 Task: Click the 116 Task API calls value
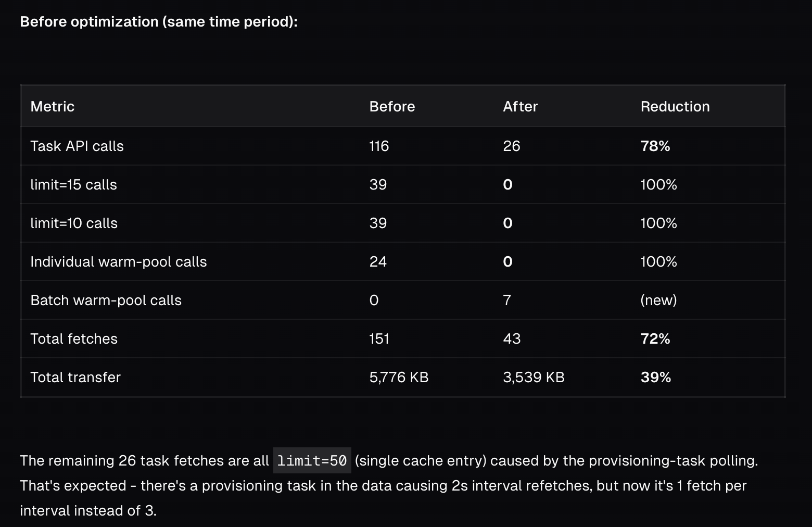[379, 146]
